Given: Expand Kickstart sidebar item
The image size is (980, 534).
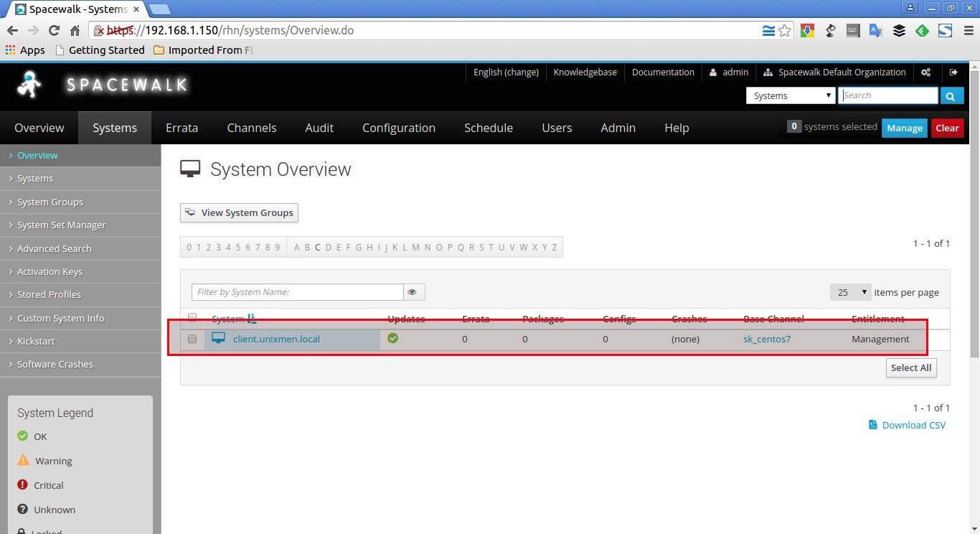Looking at the screenshot, I should coord(80,341).
